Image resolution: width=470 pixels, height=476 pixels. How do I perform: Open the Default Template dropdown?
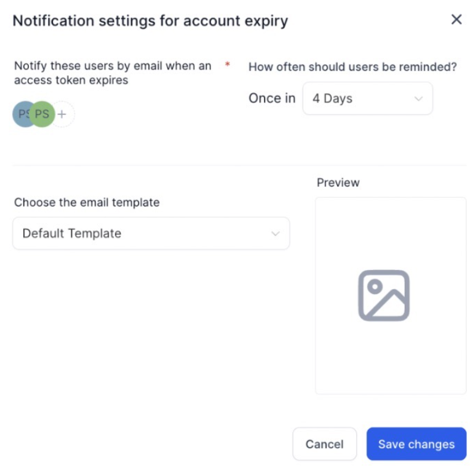[x=151, y=233]
